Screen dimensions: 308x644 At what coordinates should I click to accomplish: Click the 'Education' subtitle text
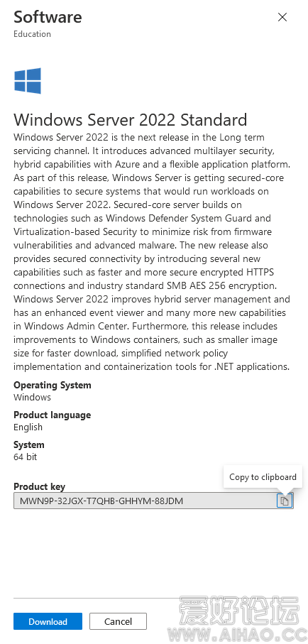pyautogui.click(x=32, y=34)
